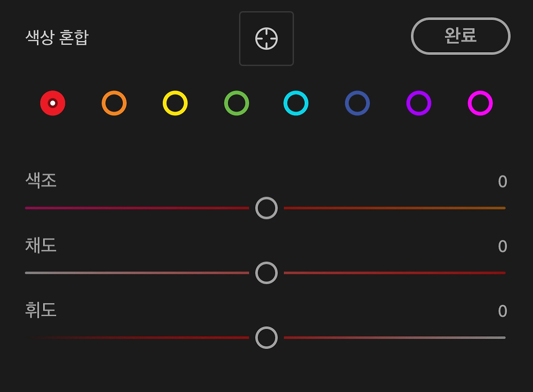Tap the 채도 value showing 0

pyautogui.click(x=503, y=247)
